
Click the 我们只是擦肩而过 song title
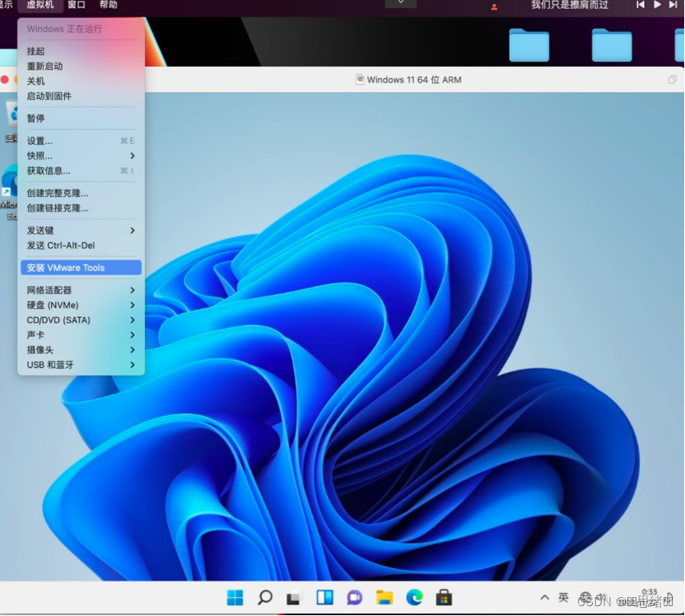pos(570,5)
